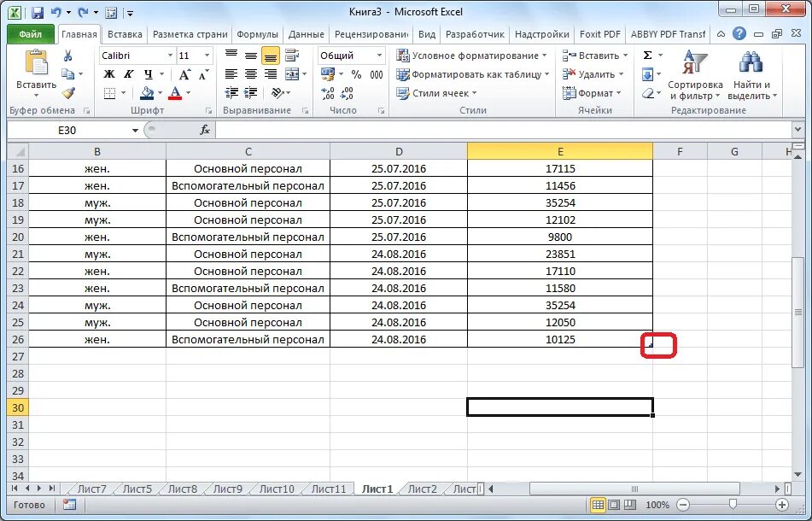Align text left
This screenshot has width=812, height=521.
click(x=231, y=74)
